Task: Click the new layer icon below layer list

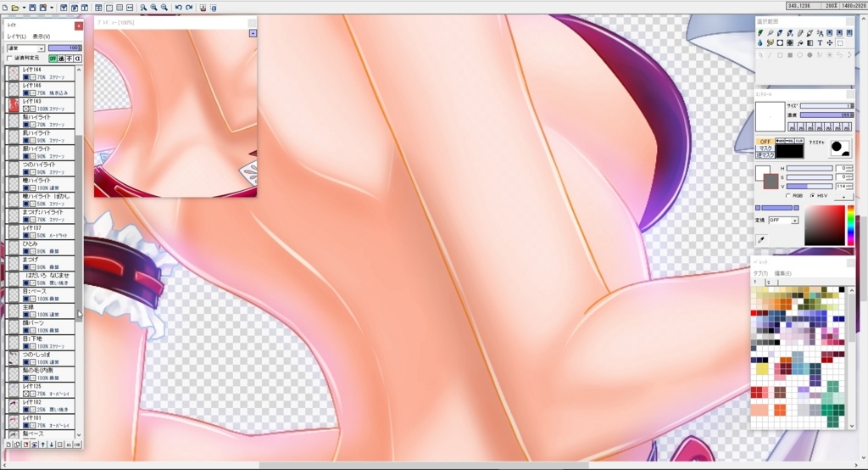Action: point(8,445)
